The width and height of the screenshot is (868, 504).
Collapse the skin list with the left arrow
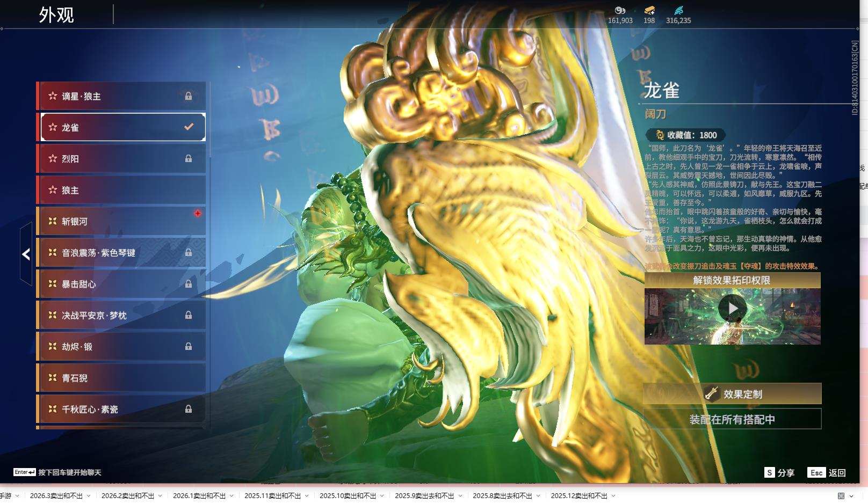tap(26, 254)
